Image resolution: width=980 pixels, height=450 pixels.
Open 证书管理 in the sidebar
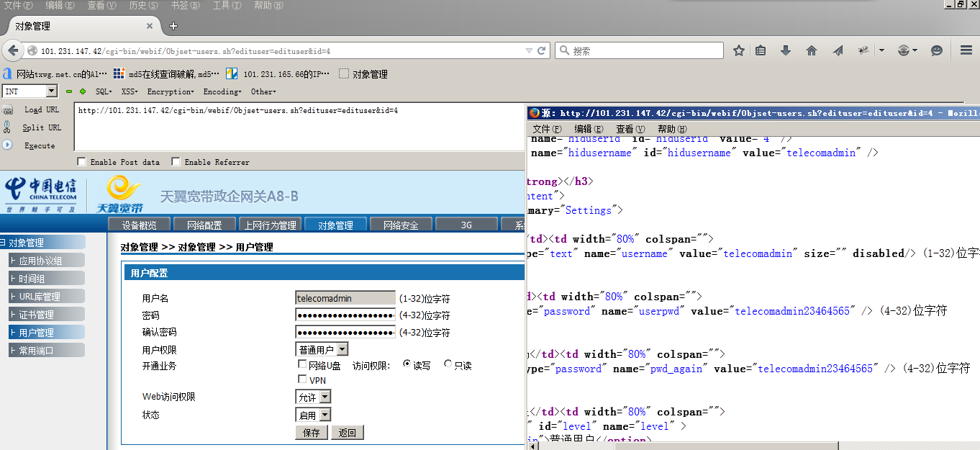46,315
